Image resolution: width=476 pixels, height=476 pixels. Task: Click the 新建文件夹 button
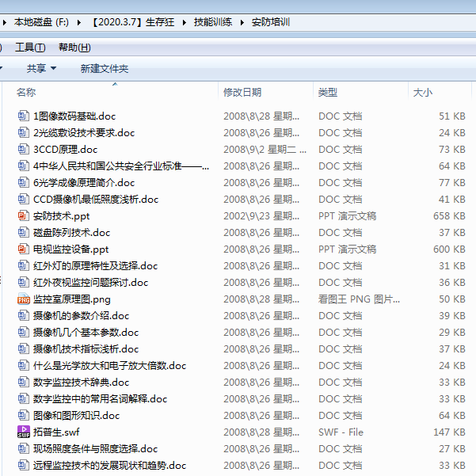[104, 68]
